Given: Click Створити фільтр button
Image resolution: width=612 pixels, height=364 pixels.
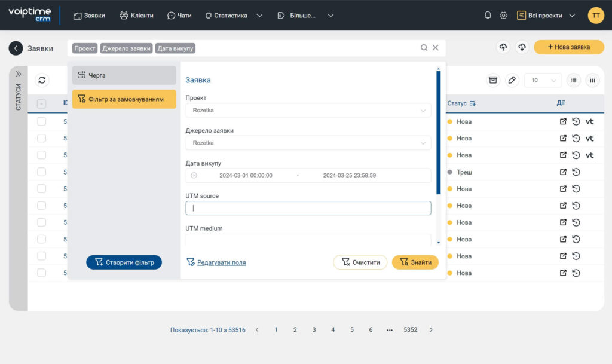Looking at the screenshot, I should click(124, 262).
